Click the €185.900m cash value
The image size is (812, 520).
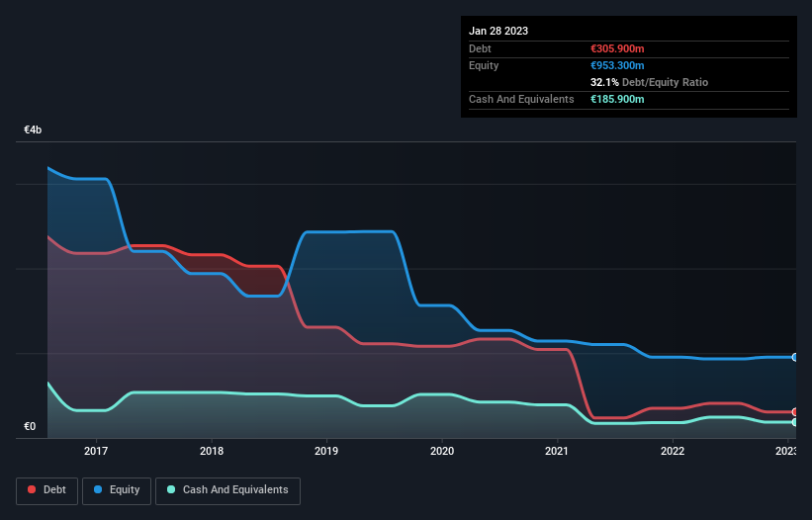click(x=617, y=99)
